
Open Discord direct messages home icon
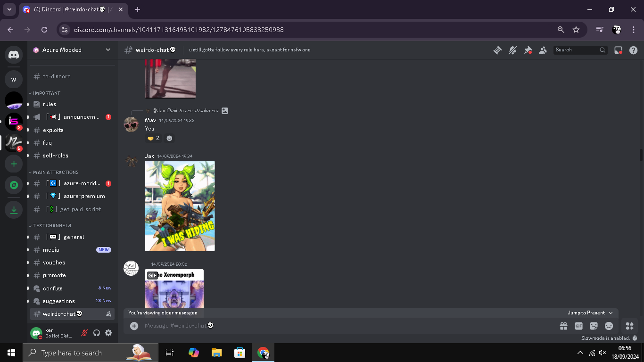coord(14,55)
